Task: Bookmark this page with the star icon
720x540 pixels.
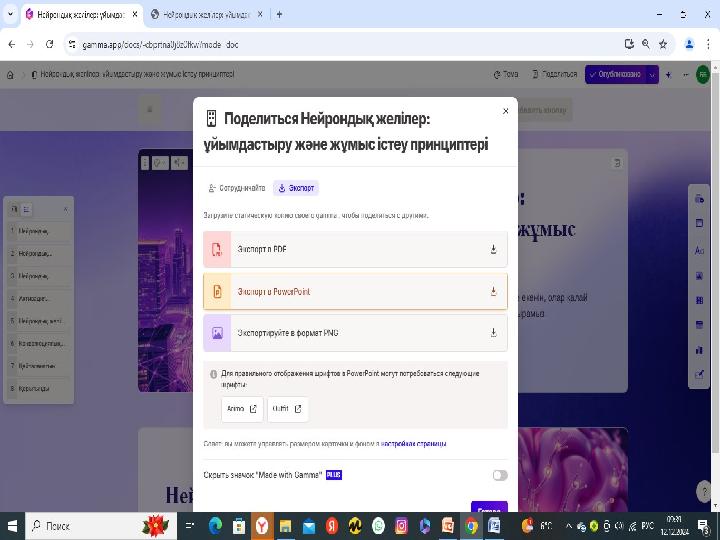Action: [x=663, y=44]
